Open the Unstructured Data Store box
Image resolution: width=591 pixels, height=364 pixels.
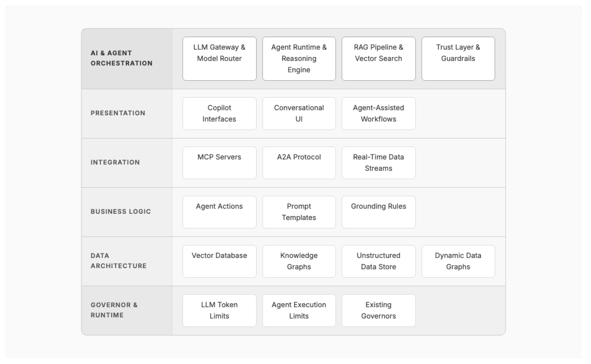coord(378,261)
